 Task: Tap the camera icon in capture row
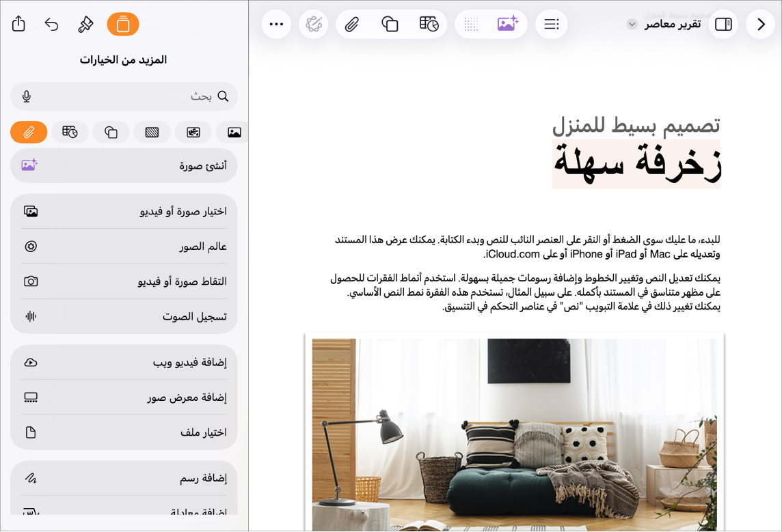pos(31,281)
